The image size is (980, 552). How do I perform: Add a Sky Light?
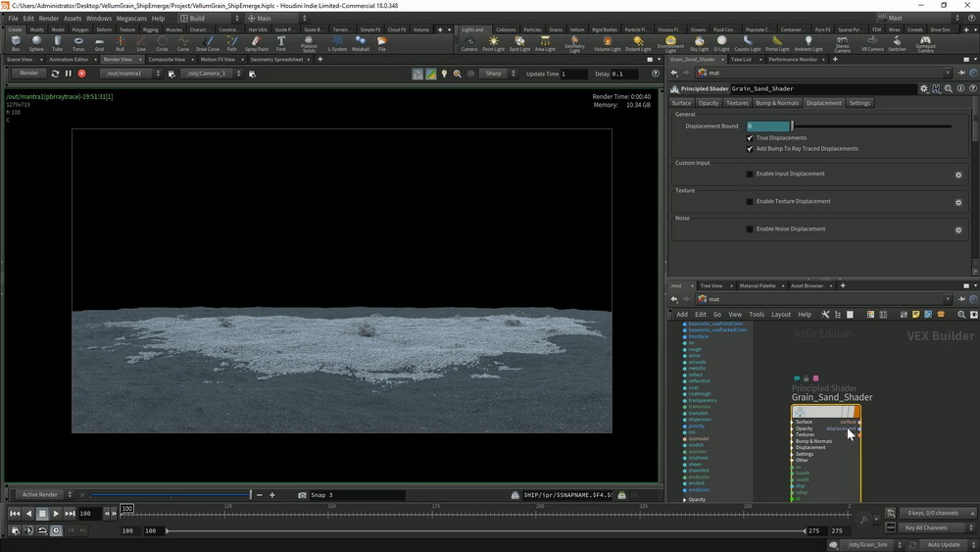[x=700, y=43]
